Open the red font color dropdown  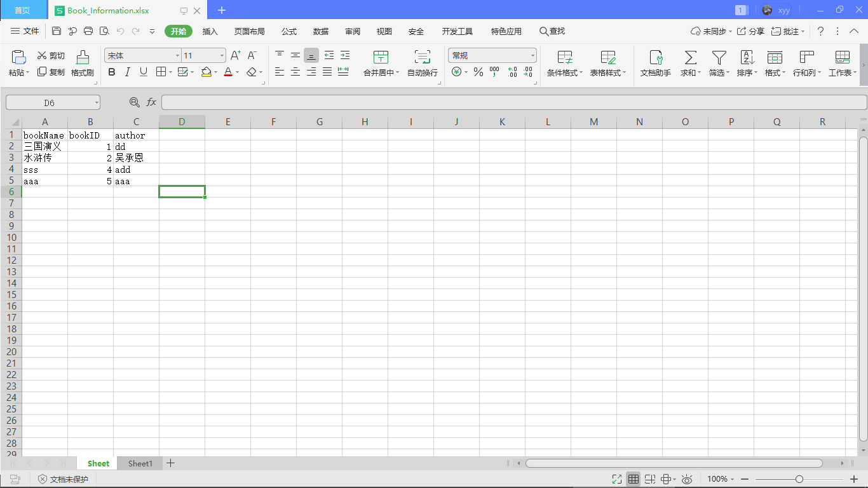click(x=238, y=73)
